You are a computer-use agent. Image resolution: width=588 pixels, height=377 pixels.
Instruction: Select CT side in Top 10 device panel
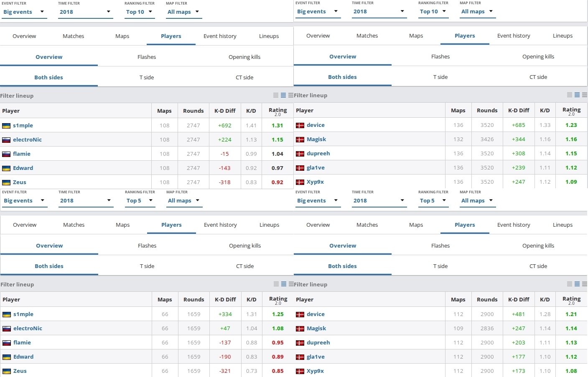pyautogui.click(x=538, y=77)
